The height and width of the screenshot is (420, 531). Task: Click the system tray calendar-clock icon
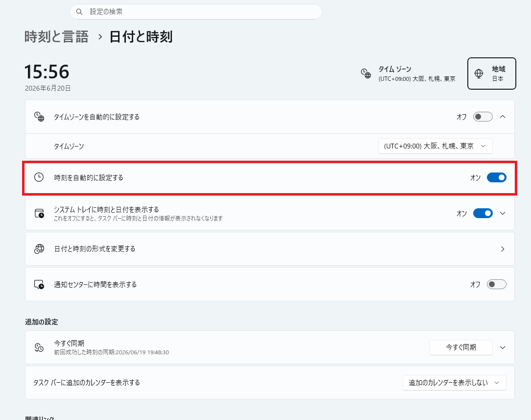pos(39,213)
